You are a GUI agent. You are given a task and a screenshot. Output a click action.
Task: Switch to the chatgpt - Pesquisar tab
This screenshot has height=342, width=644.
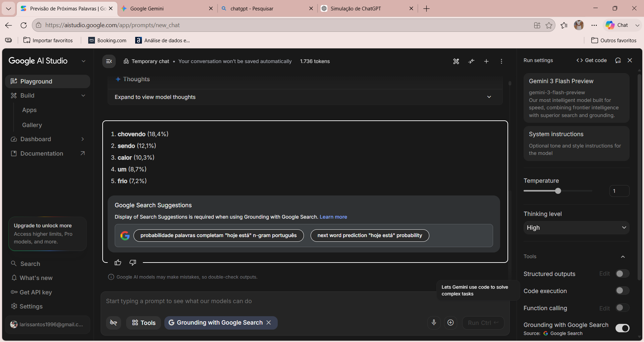(x=267, y=9)
